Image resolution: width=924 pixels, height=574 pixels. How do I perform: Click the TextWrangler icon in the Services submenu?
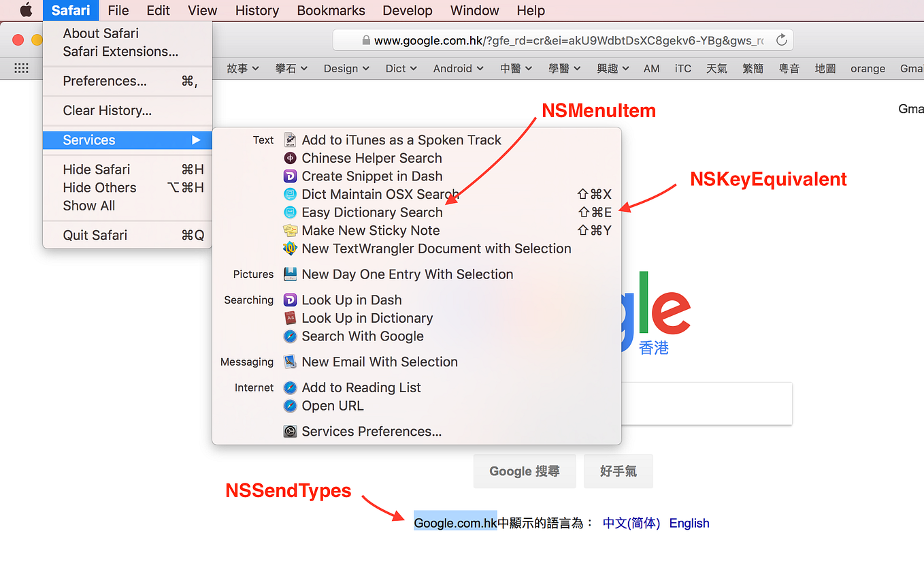[291, 249]
